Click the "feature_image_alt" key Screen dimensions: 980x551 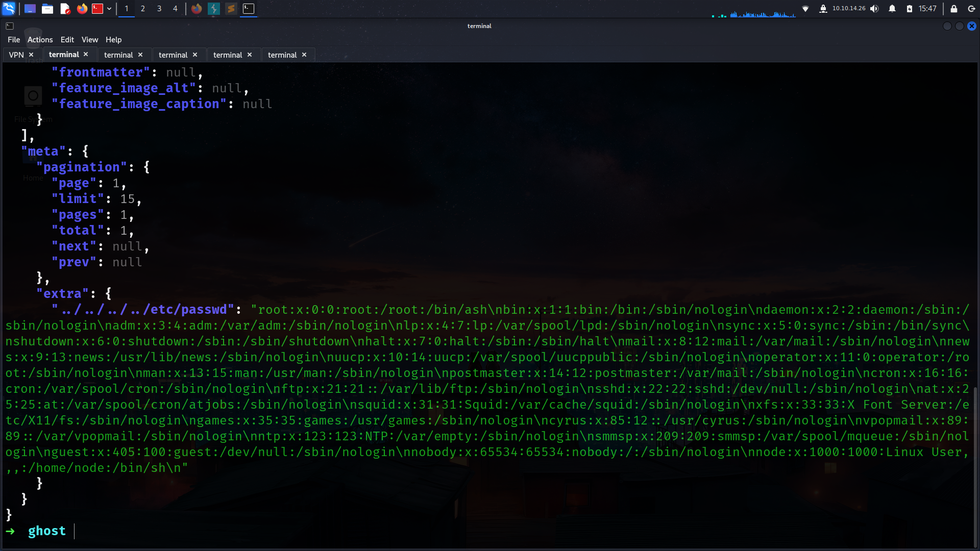124,88
